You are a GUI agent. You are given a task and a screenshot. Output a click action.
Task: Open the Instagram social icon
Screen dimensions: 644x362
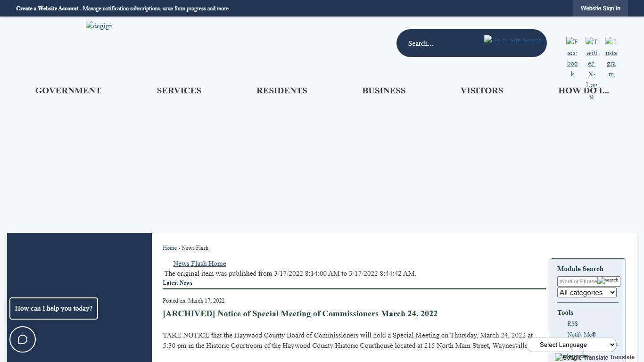click(611, 58)
